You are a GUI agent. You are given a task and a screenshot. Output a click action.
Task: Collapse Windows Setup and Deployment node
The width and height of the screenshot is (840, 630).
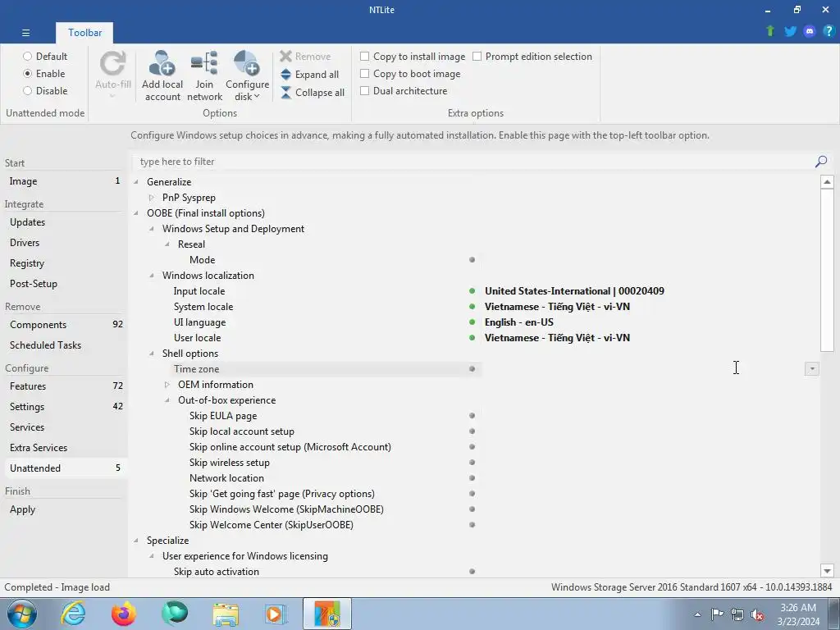click(x=152, y=228)
